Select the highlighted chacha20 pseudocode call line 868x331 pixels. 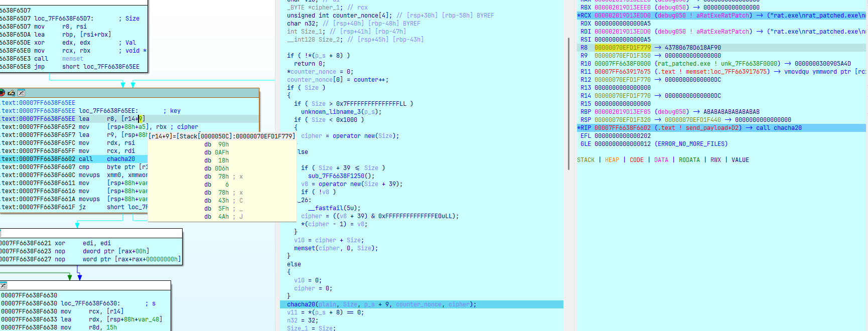(x=381, y=304)
